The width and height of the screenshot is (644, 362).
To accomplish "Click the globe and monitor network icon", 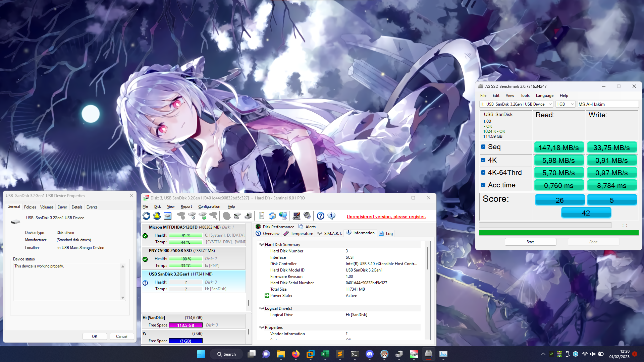I will (x=283, y=216).
